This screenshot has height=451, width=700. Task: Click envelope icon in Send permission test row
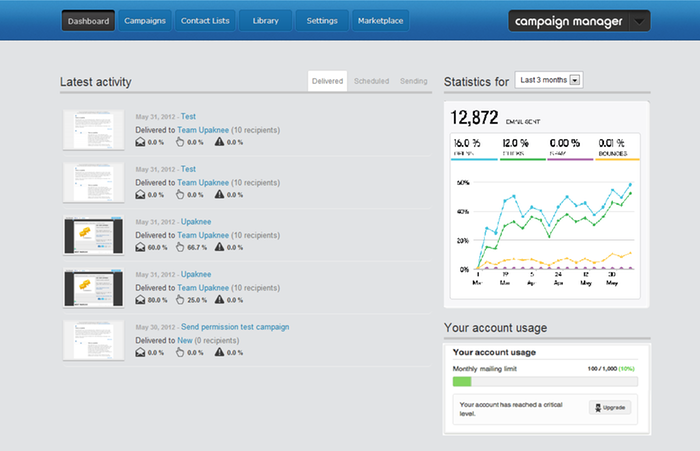(140, 352)
